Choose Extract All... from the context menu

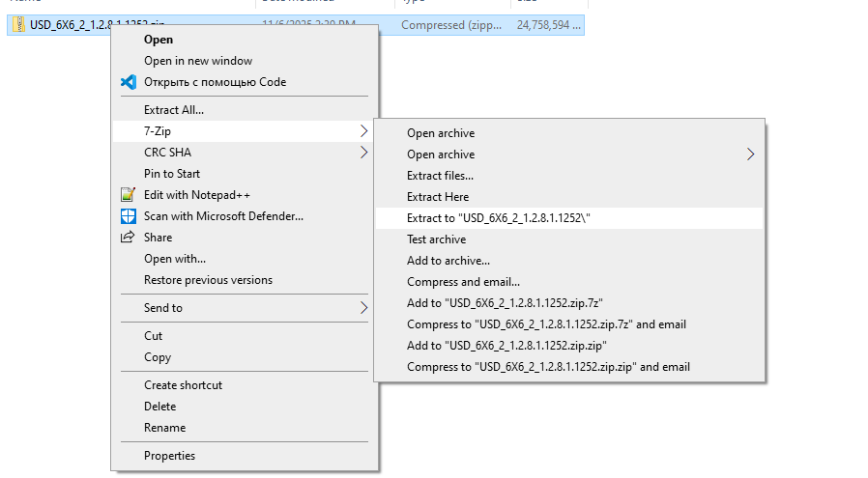pos(174,110)
